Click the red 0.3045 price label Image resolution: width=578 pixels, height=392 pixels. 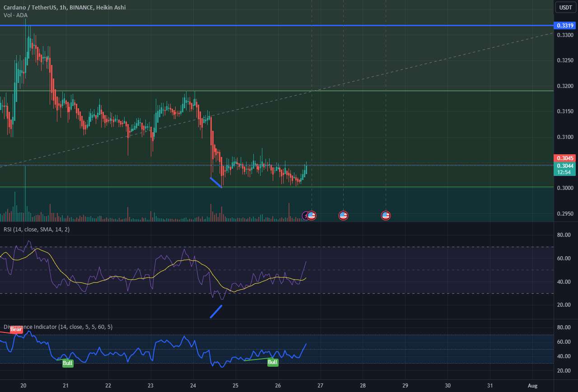coord(565,158)
